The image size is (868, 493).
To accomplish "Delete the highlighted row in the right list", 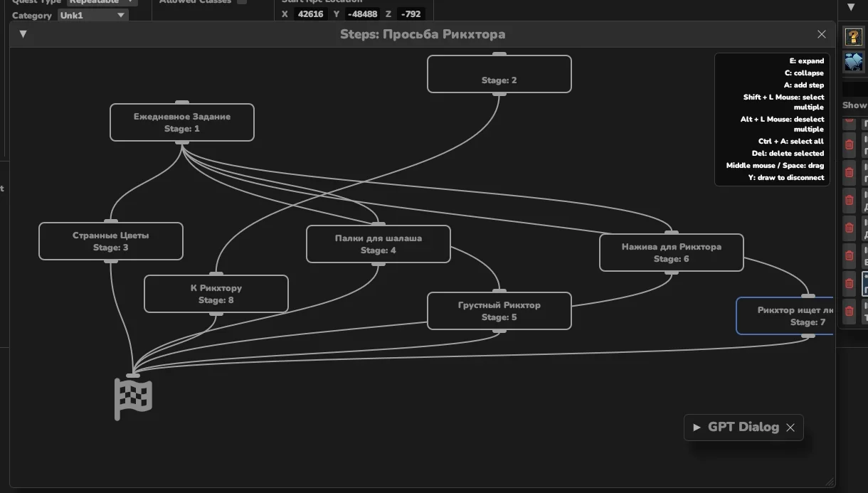I will point(849,283).
